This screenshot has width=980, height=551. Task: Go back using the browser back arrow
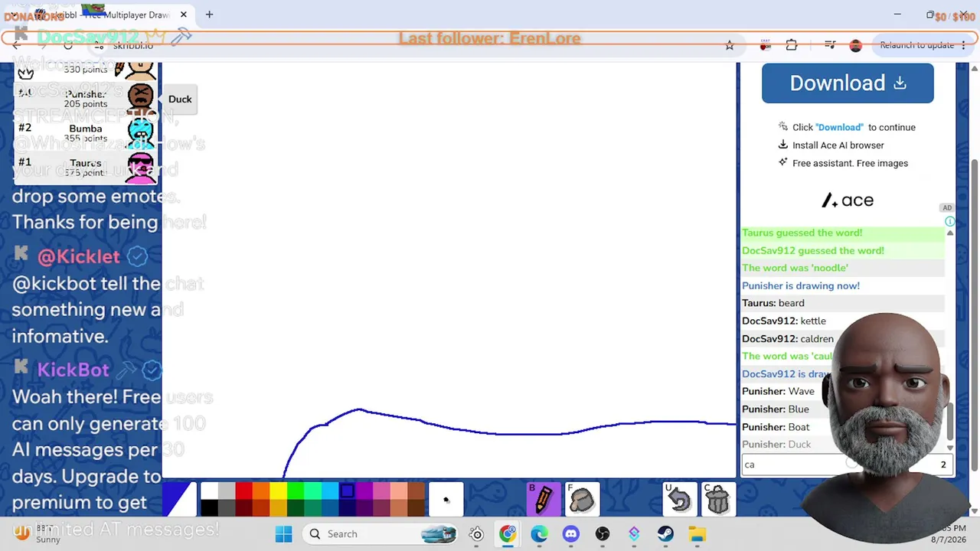(17, 45)
